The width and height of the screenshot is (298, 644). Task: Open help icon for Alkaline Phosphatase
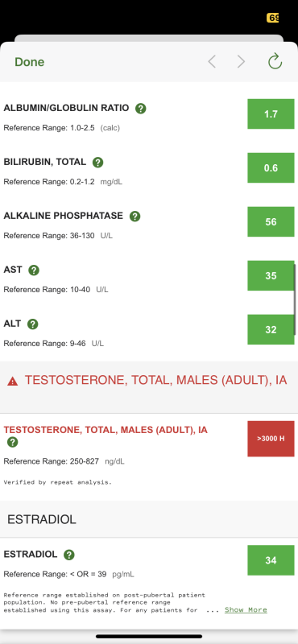(135, 216)
